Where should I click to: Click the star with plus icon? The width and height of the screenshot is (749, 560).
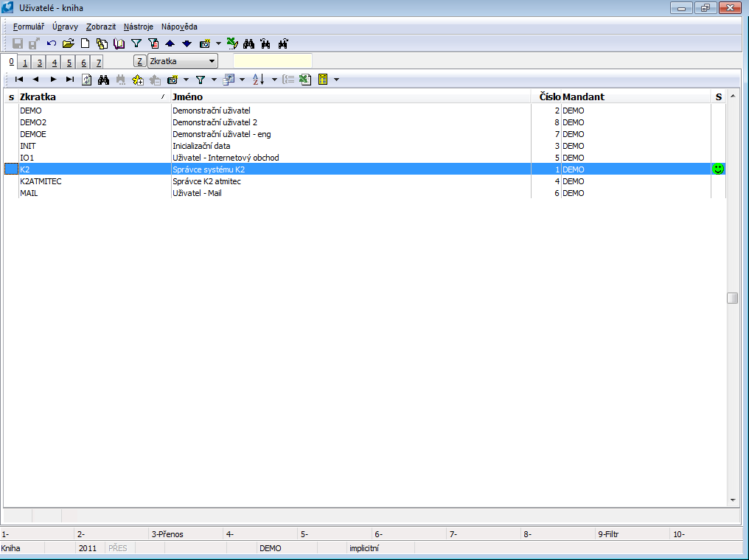[x=138, y=80]
